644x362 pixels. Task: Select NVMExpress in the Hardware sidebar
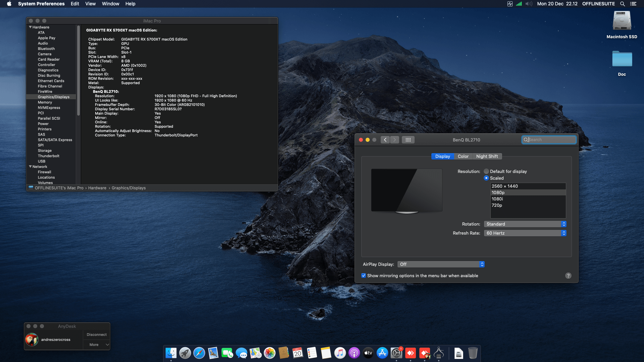(x=49, y=108)
